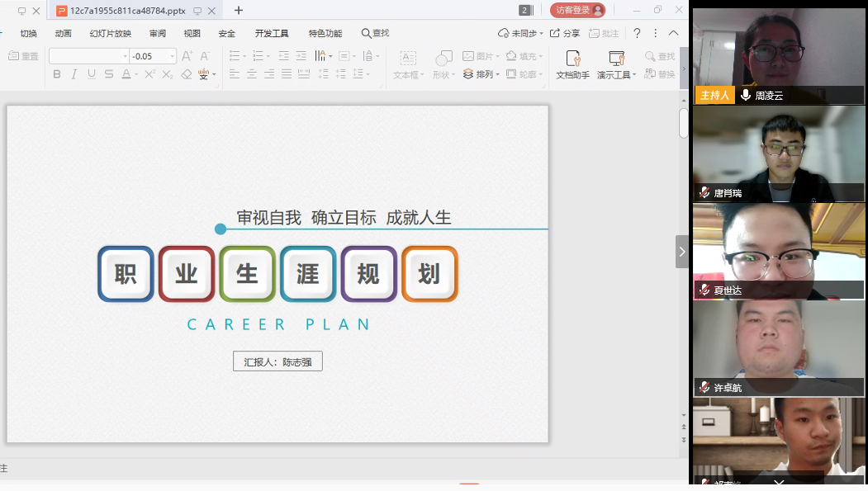Click the increase font size icon
Image resolution: width=868 pixels, height=491 pixels.
pos(187,56)
